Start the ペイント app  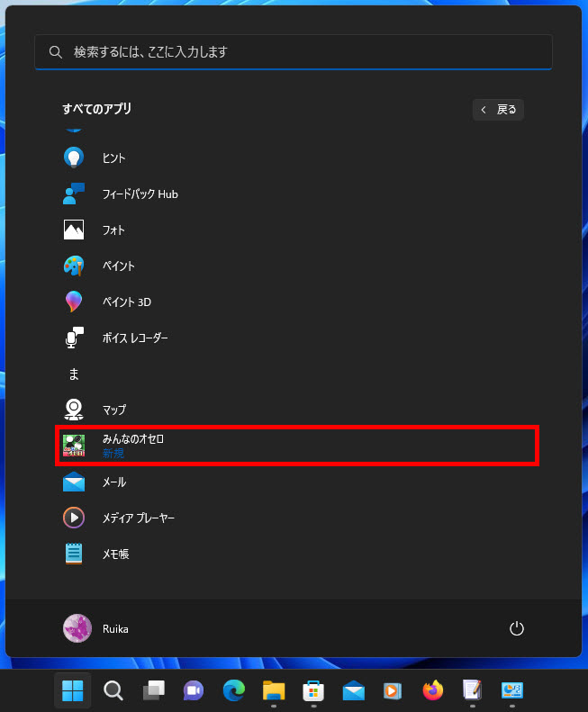tap(118, 266)
